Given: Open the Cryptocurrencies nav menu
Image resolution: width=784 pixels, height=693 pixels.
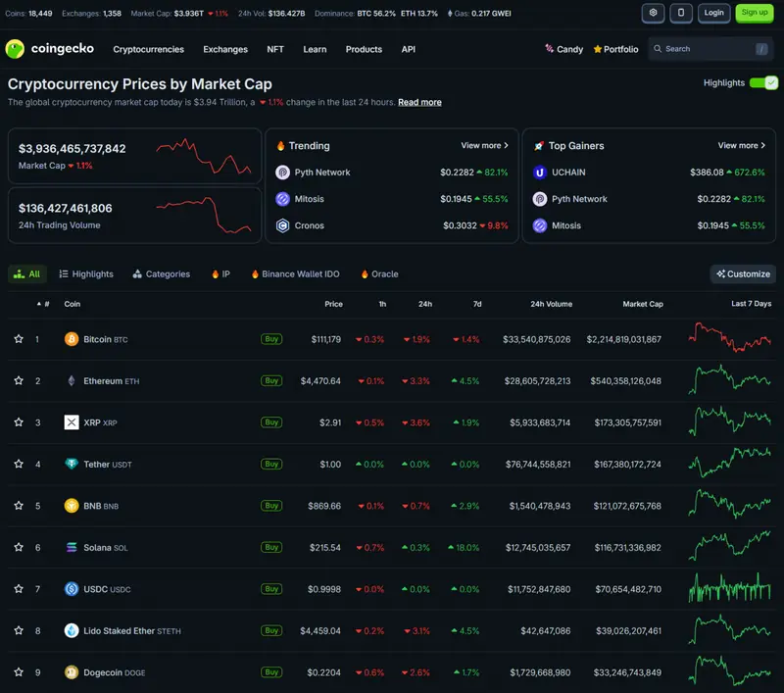Looking at the screenshot, I should [149, 49].
